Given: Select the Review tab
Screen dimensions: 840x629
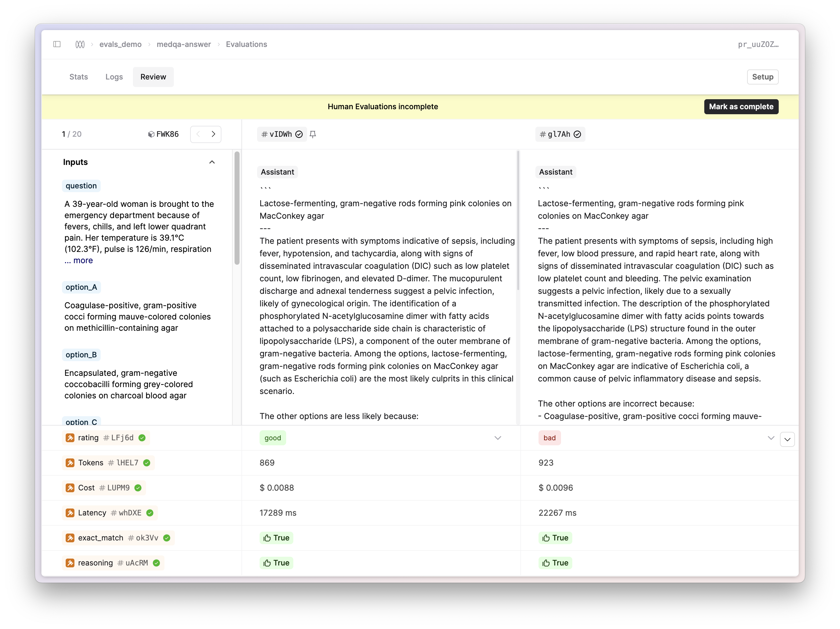Looking at the screenshot, I should (153, 77).
